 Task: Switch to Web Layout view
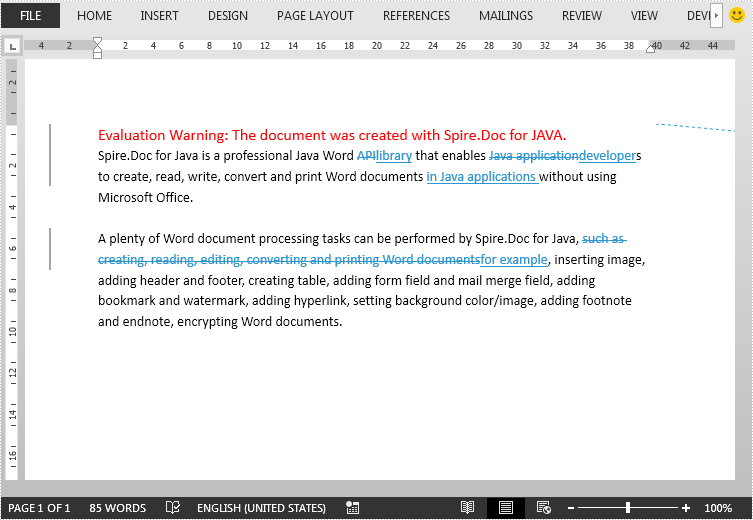pyautogui.click(x=544, y=508)
